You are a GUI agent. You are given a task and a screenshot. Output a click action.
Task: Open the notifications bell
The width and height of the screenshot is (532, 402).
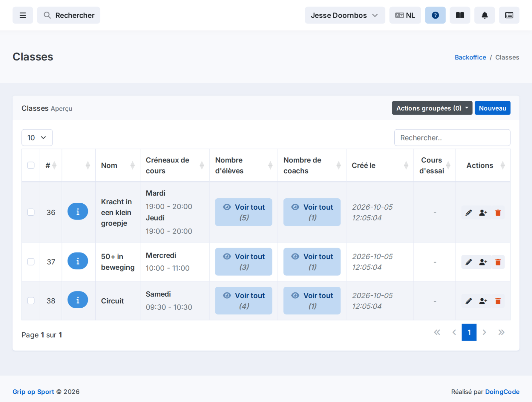tap(484, 15)
